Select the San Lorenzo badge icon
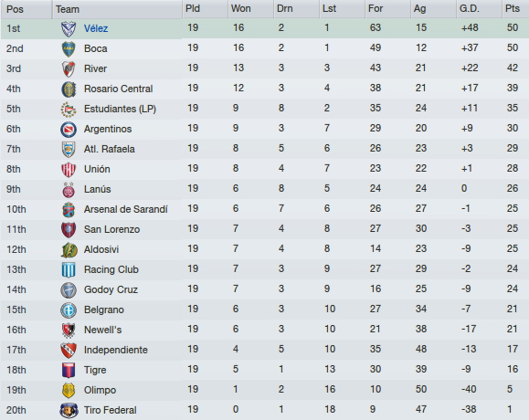This screenshot has width=529, height=420. click(x=69, y=230)
